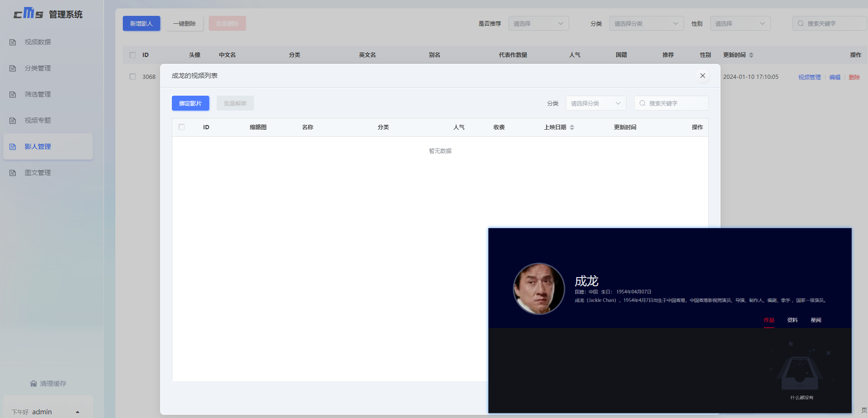Toggle select-all checkbox in dialog table
This screenshot has width=868, height=418.
(x=182, y=127)
